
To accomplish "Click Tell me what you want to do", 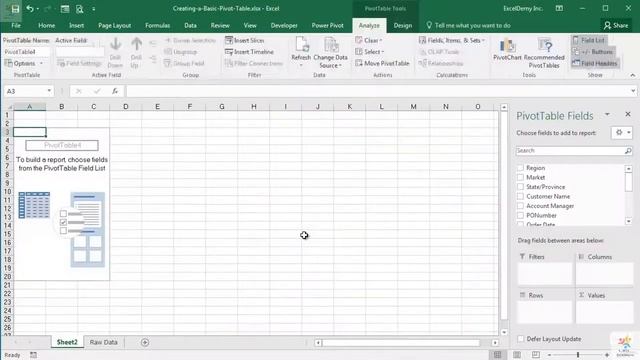I will click(472, 25).
